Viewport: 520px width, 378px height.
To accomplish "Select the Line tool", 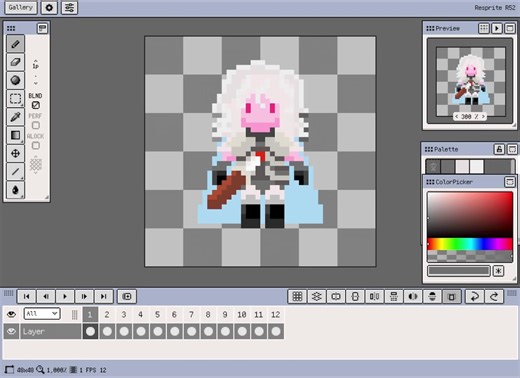I will 15,172.
